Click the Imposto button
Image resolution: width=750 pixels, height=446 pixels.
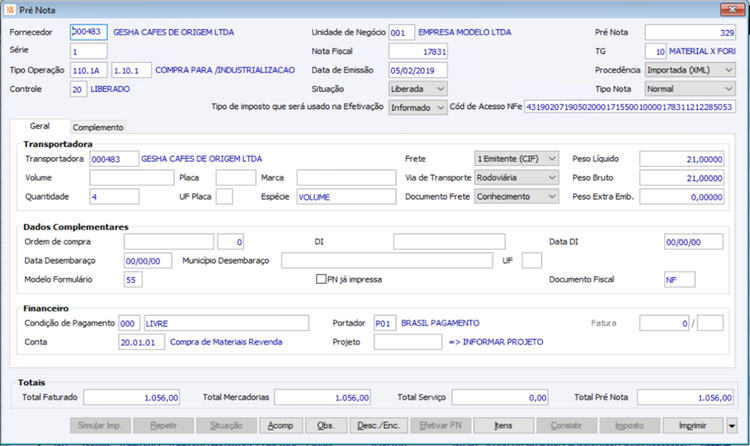(629, 425)
